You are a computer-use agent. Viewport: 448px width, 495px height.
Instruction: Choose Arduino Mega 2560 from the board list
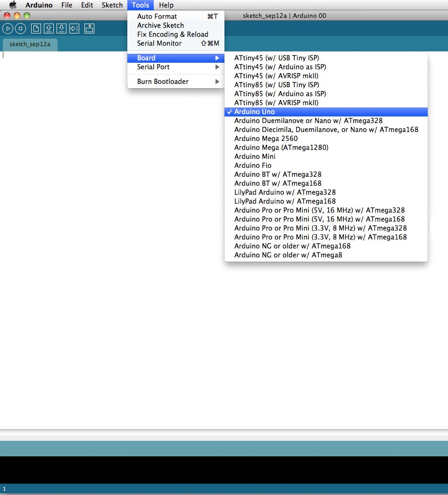(265, 139)
